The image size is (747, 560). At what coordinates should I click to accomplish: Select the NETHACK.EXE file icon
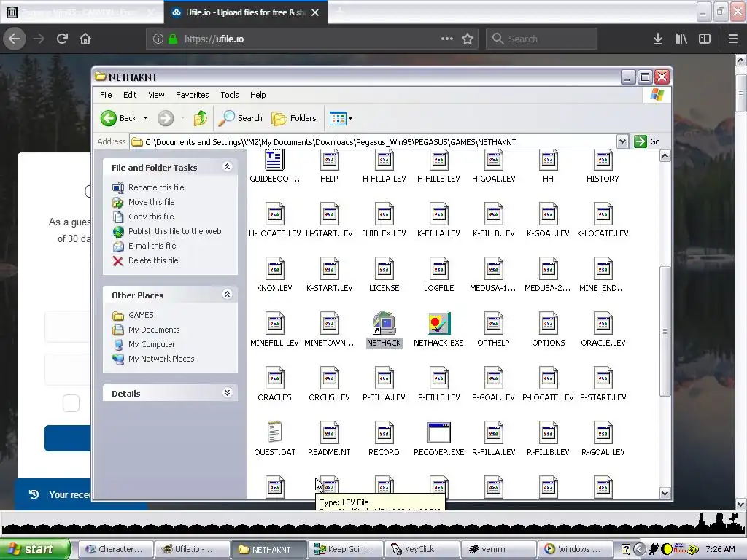click(x=438, y=324)
